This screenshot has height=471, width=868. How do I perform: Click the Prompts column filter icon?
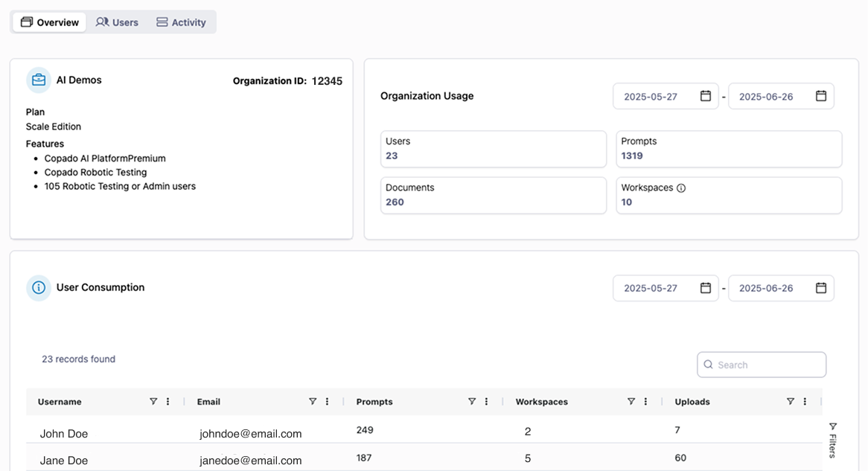click(x=472, y=402)
